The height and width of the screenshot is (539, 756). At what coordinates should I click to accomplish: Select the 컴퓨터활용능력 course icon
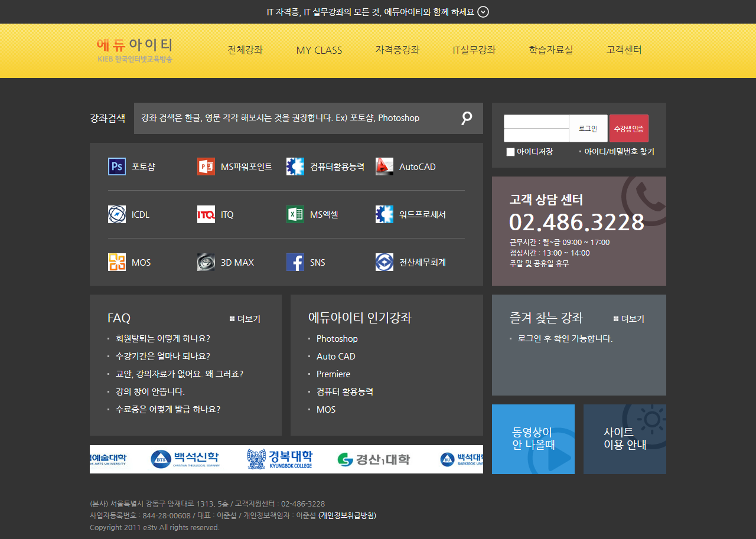(x=295, y=166)
